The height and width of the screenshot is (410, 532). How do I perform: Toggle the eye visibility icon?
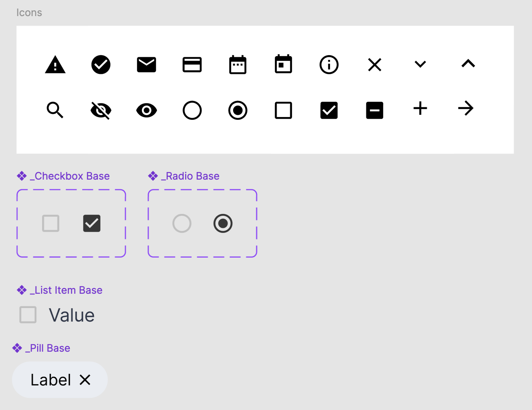(x=146, y=110)
